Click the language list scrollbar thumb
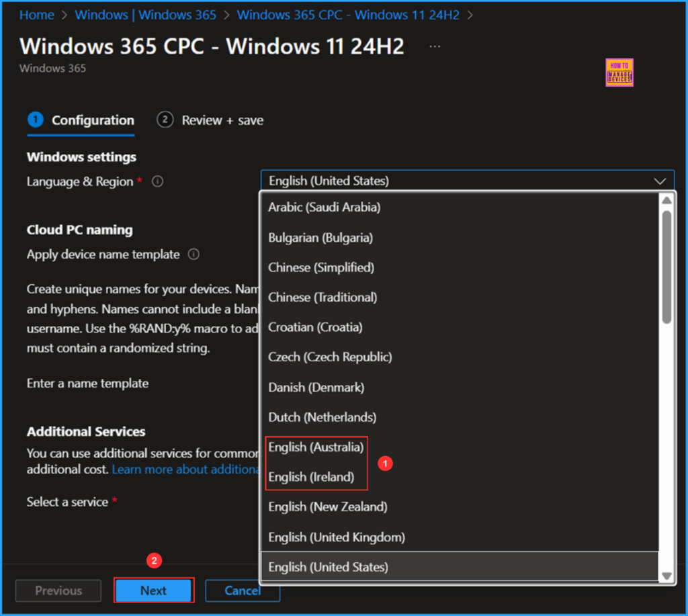This screenshot has height=616, width=688. (x=666, y=267)
